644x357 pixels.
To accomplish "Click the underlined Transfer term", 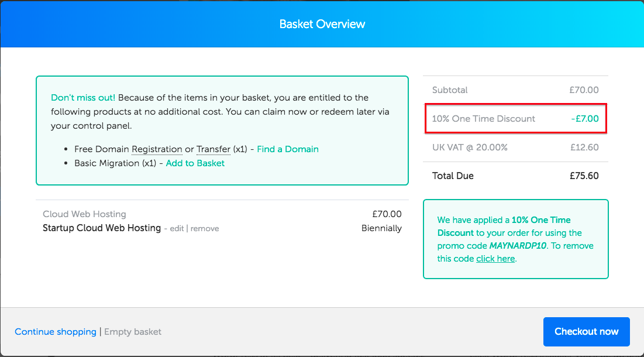I will pyautogui.click(x=213, y=149).
